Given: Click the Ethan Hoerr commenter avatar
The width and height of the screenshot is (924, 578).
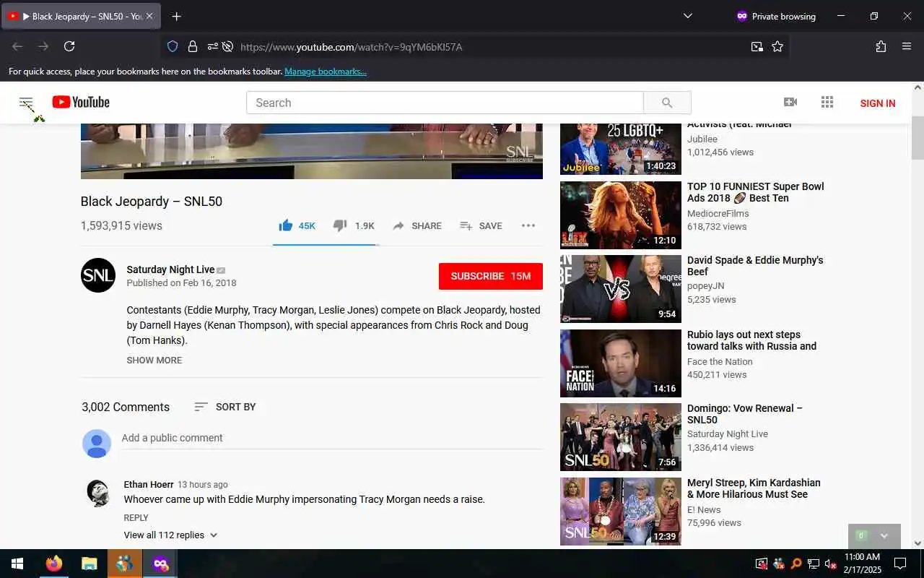Looking at the screenshot, I should tap(97, 492).
